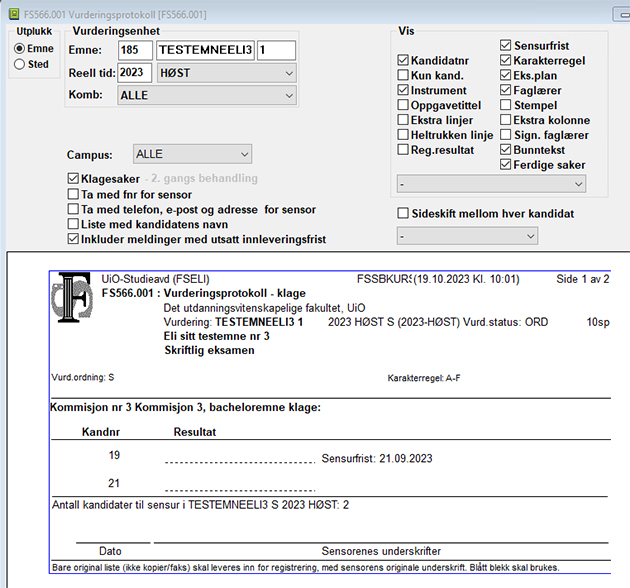
Task: Click candidate number 21 in the report
Action: [114, 483]
